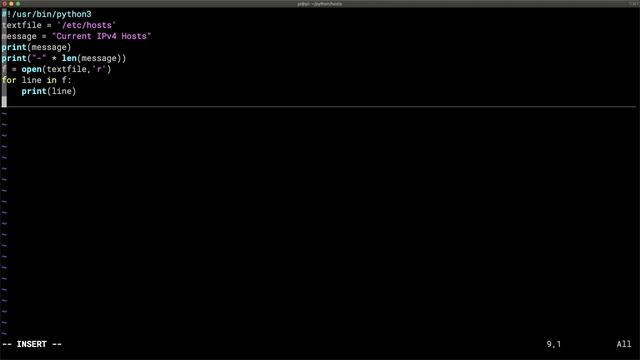Click the '/etc/hosts' string
640x360 pixels.
87,25
